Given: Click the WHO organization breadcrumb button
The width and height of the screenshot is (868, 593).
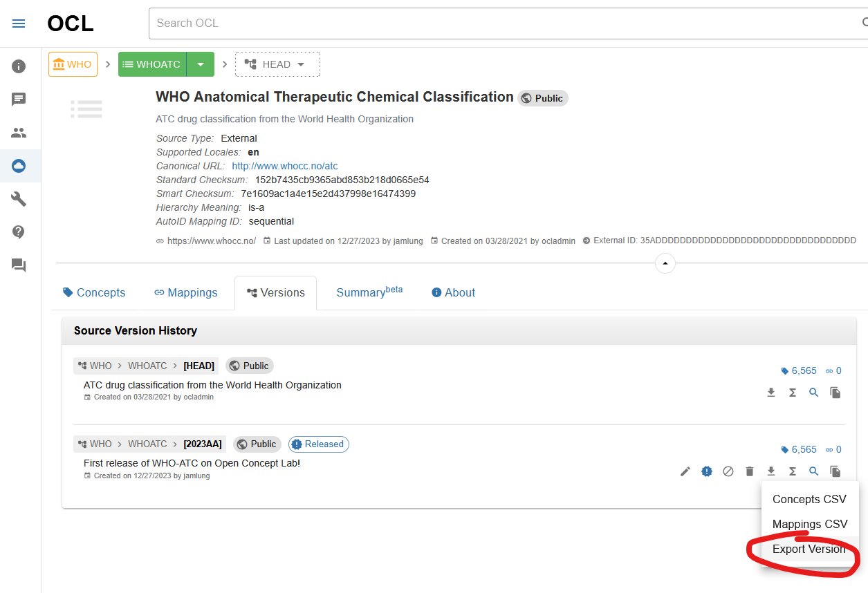Looking at the screenshot, I should (73, 64).
